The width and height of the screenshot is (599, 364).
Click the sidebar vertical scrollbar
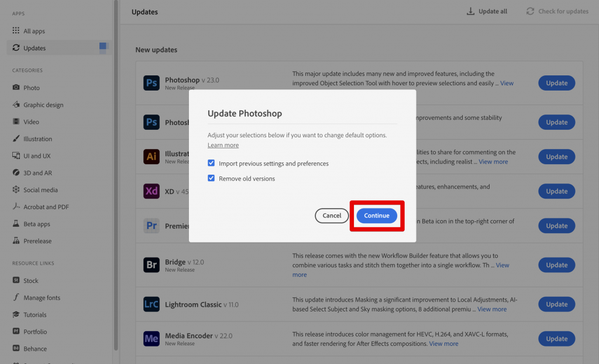coord(116,175)
